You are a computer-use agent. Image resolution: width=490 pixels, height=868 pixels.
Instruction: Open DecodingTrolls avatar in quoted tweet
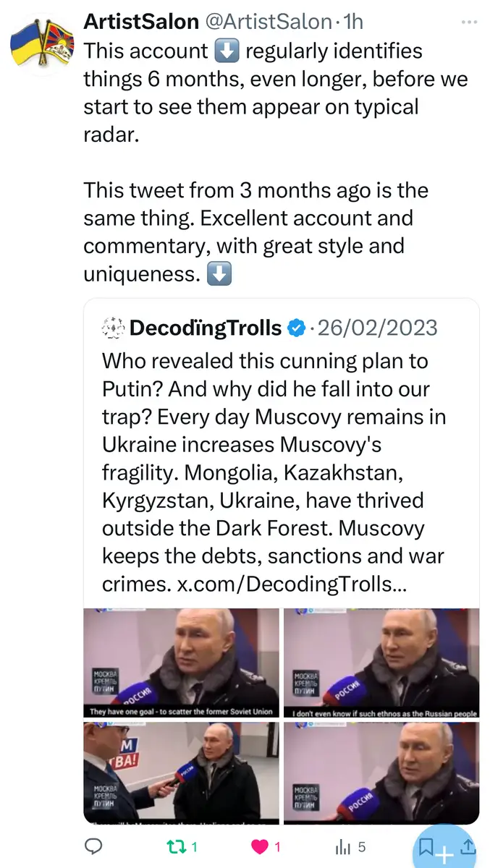113,328
